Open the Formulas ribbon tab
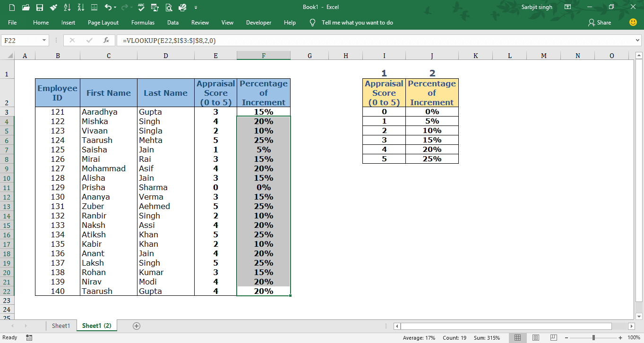 coord(143,23)
